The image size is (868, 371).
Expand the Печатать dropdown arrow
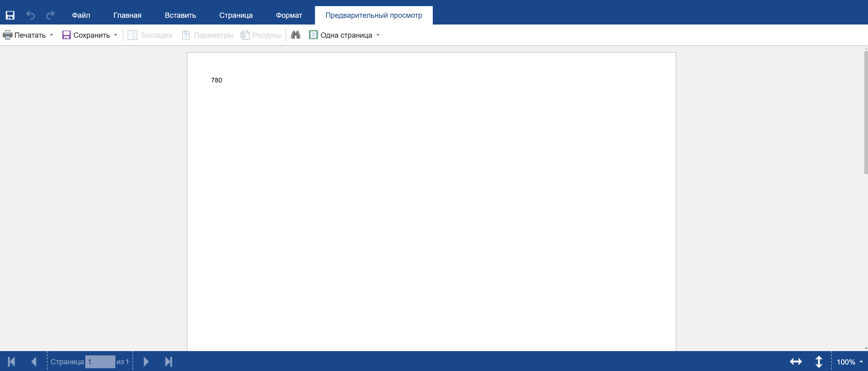click(52, 35)
